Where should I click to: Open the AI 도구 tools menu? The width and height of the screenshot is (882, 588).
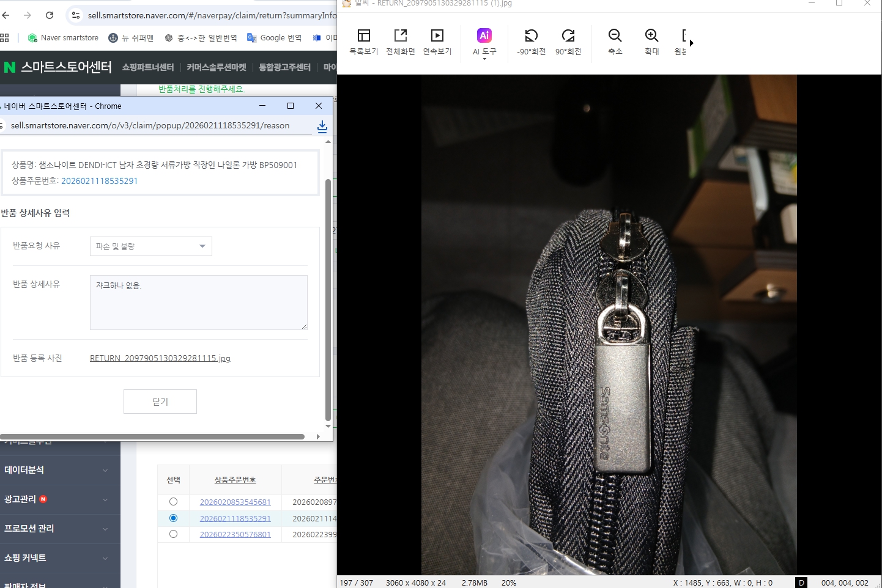click(x=484, y=42)
